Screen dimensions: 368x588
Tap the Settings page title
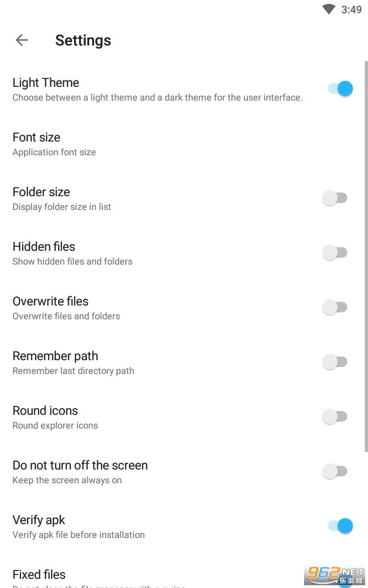(83, 40)
